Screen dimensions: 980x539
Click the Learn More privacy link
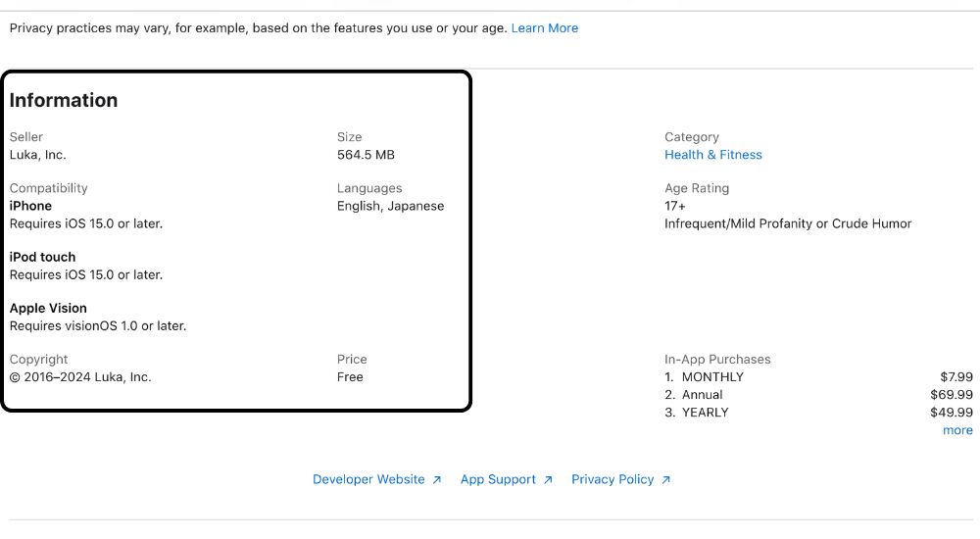544,28
